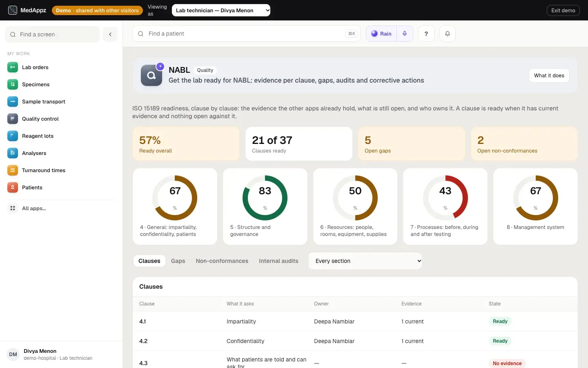The height and width of the screenshot is (368, 588).
Task: Click the DM user avatar
Action: point(13,355)
